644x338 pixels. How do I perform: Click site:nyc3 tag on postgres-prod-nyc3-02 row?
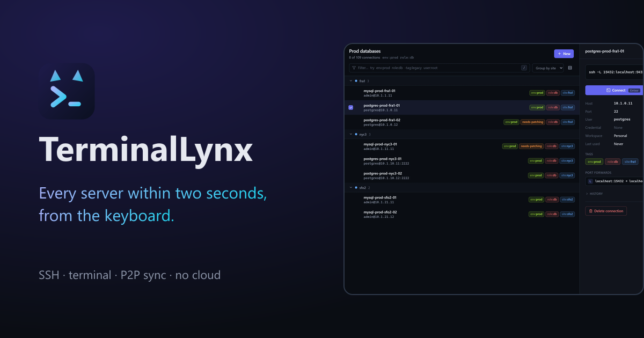point(567,175)
